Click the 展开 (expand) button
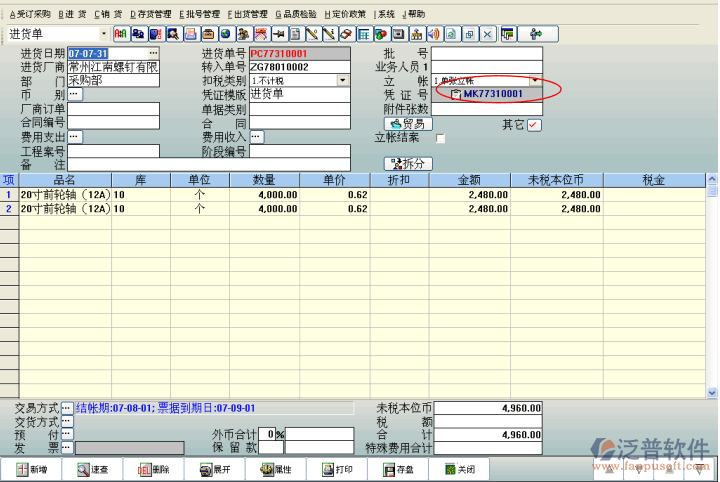 214,469
